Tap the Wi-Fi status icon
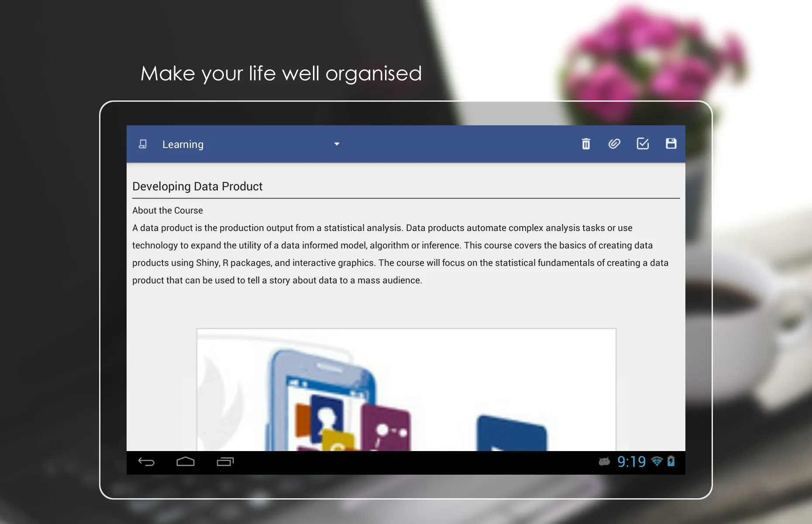This screenshot has height=524, width=812. [x=657, y=462]
